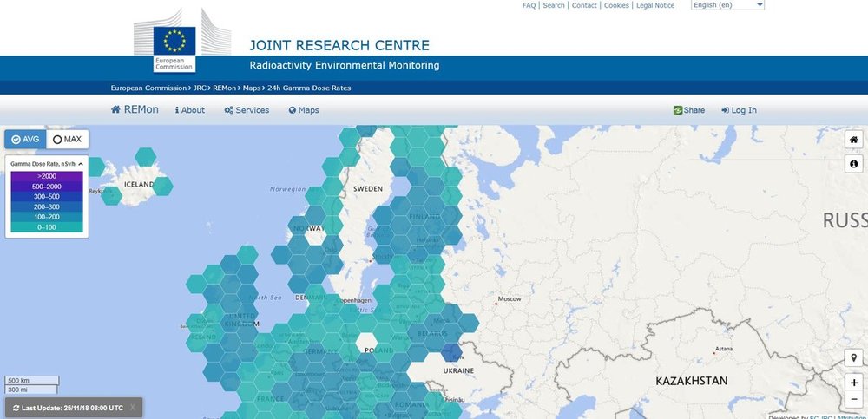Image resolution: width=868 pixels, height=419 pixels.
Task: Click the location marker icon on map
Action: pos(854,358)
